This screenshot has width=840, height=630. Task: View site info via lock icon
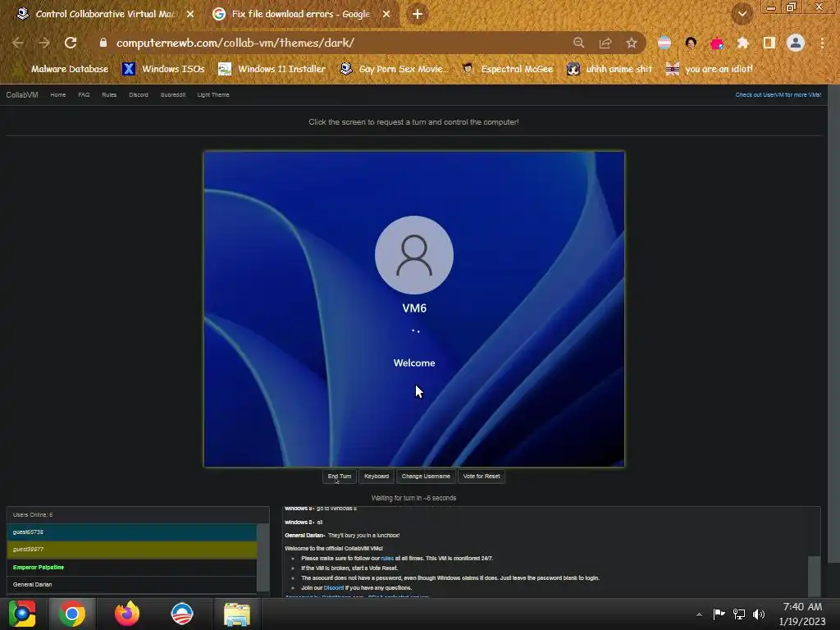click(x=103, y=43)
